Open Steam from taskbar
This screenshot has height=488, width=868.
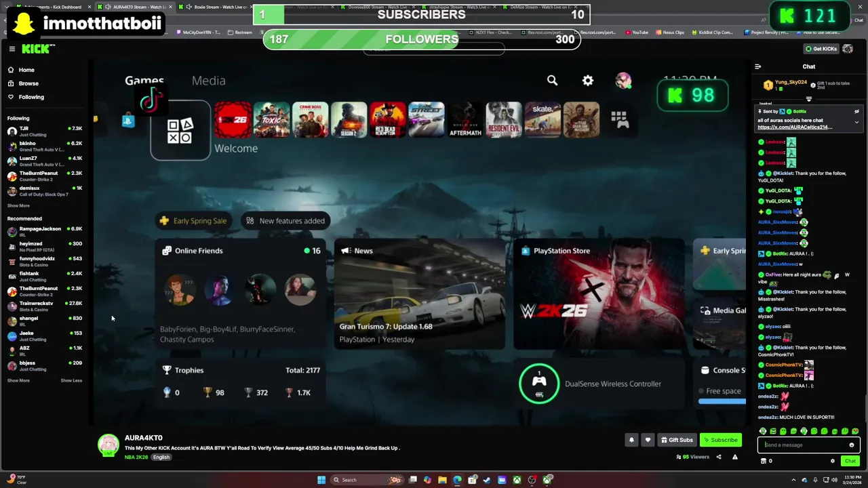tap(487, 480)
